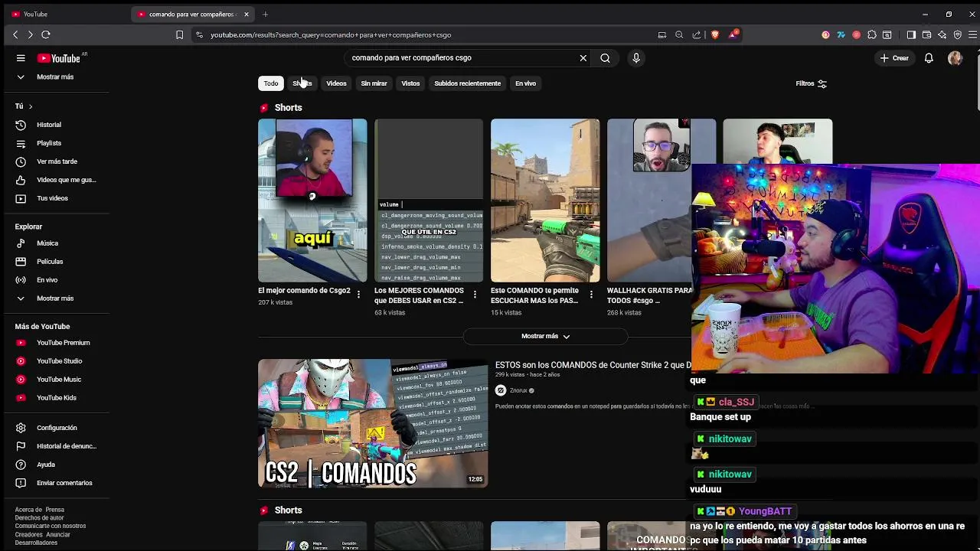
Task: Select the Sin mirar filter chip
Action: (x=374, y=83)
